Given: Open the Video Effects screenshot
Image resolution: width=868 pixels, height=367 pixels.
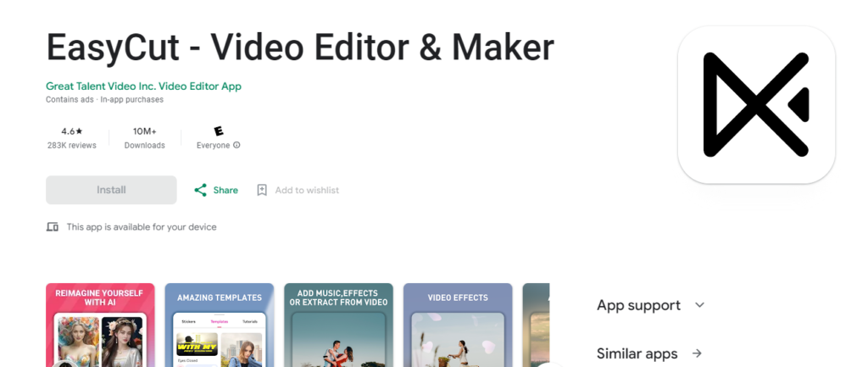Looking at the screenshot, I should (458, 325).
